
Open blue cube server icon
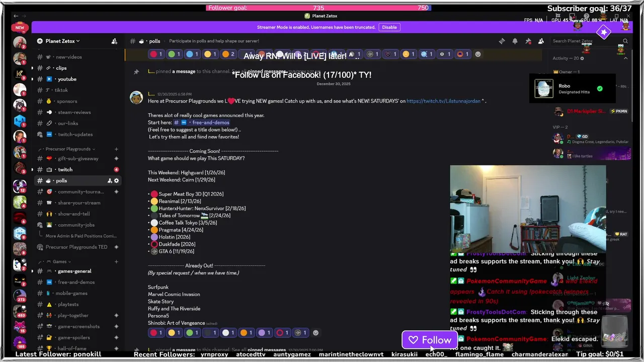point(20,121)
